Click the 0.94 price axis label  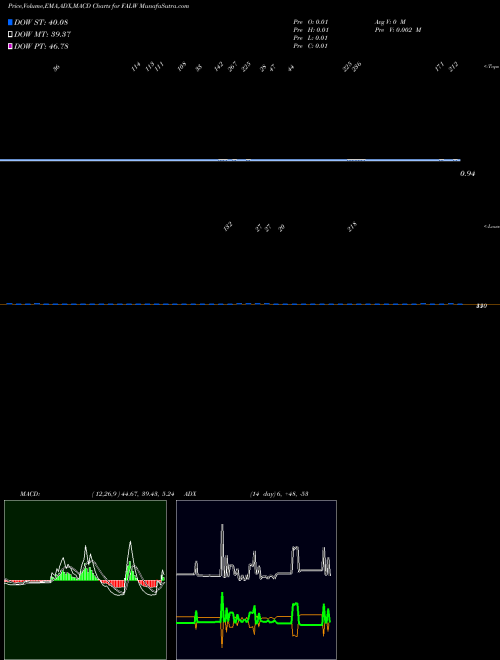coord(468,173)
